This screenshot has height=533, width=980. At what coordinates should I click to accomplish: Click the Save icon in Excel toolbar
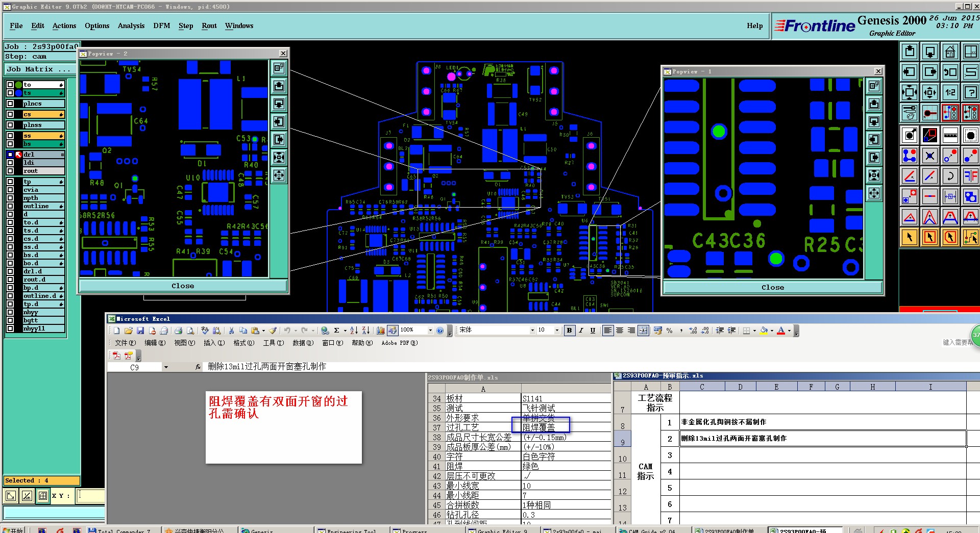click(x=140, y=331)
